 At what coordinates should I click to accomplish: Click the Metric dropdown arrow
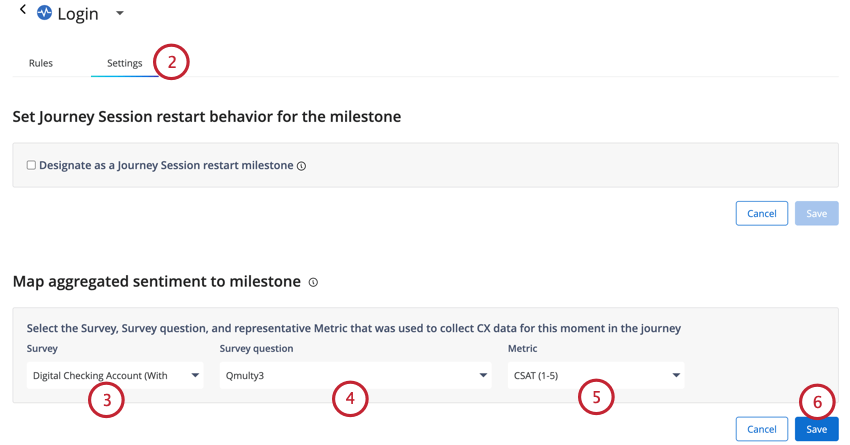tap(675, 376)
